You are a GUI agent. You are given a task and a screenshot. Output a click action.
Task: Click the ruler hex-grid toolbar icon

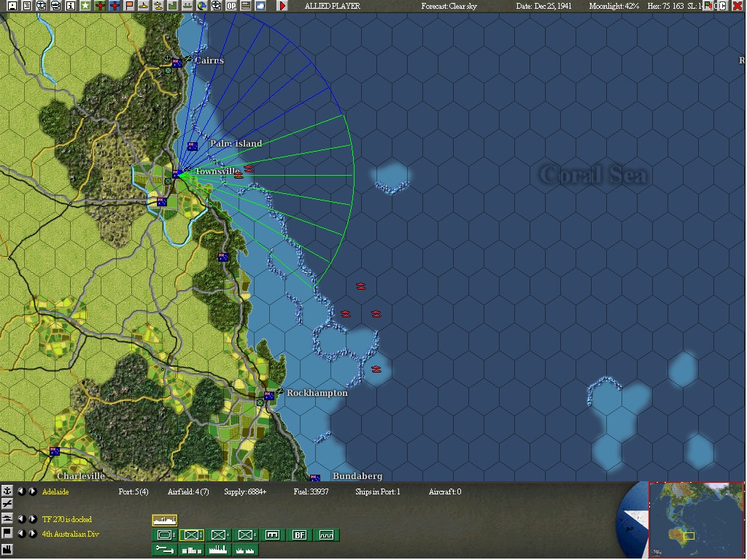(245, 6)
